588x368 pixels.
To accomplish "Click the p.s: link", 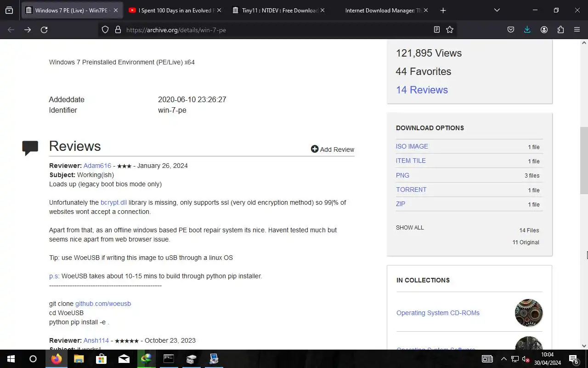I will click(x=54, y=276).
